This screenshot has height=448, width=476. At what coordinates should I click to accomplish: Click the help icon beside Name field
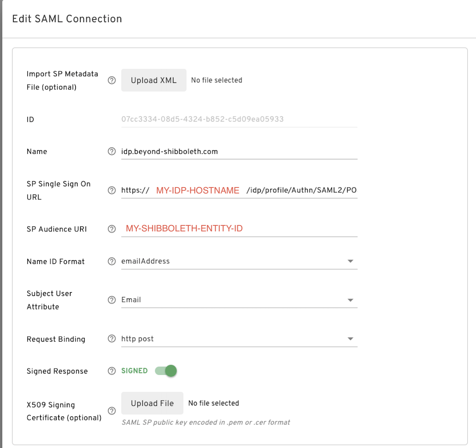[112, 151]
